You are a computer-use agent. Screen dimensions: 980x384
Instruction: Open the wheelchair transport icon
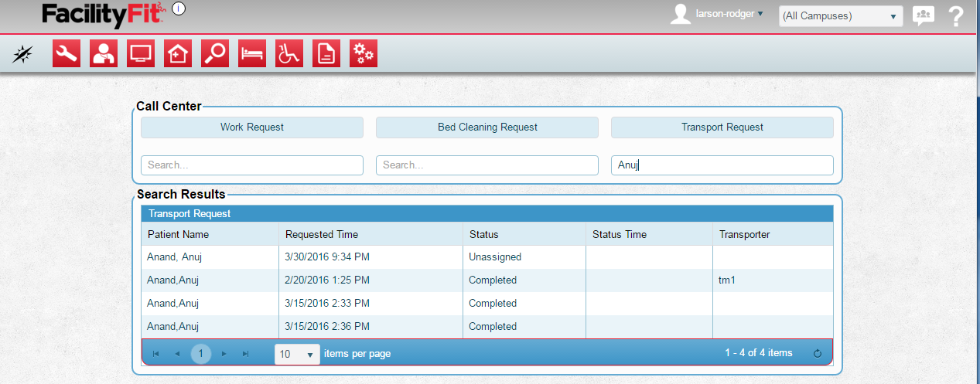click(289, 53)
